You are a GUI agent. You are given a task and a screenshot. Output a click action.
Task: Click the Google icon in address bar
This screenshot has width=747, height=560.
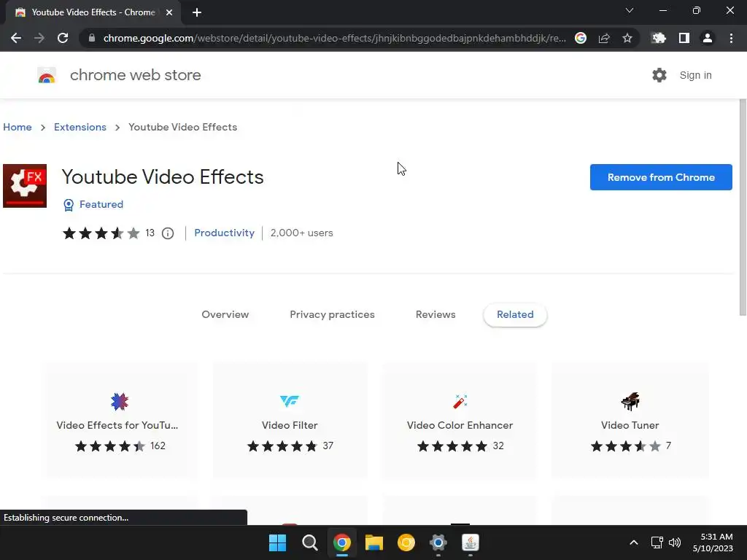[580, 38]
